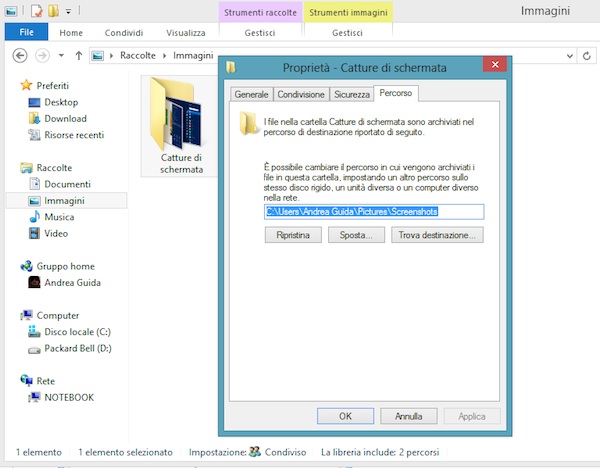Click the Trova destinazione... button
The height and width of the screenshot is (468, 600).
click(x=437, y=235)
